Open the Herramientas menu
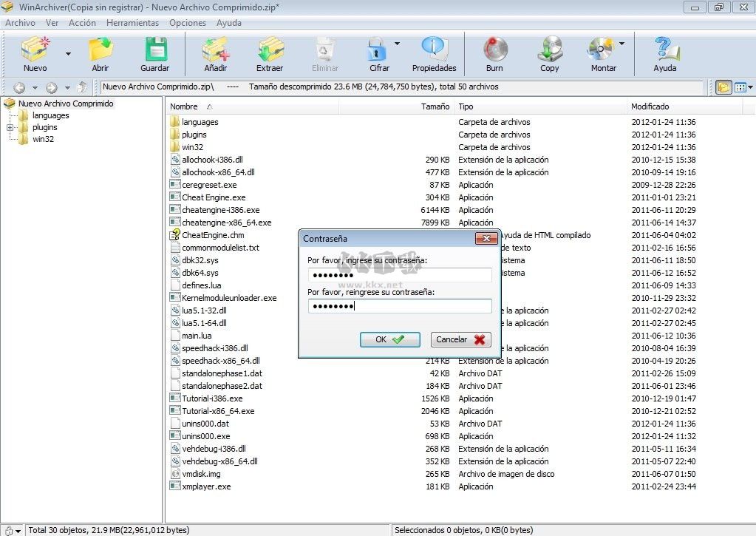756x536 pixels. tap(132, 23)
